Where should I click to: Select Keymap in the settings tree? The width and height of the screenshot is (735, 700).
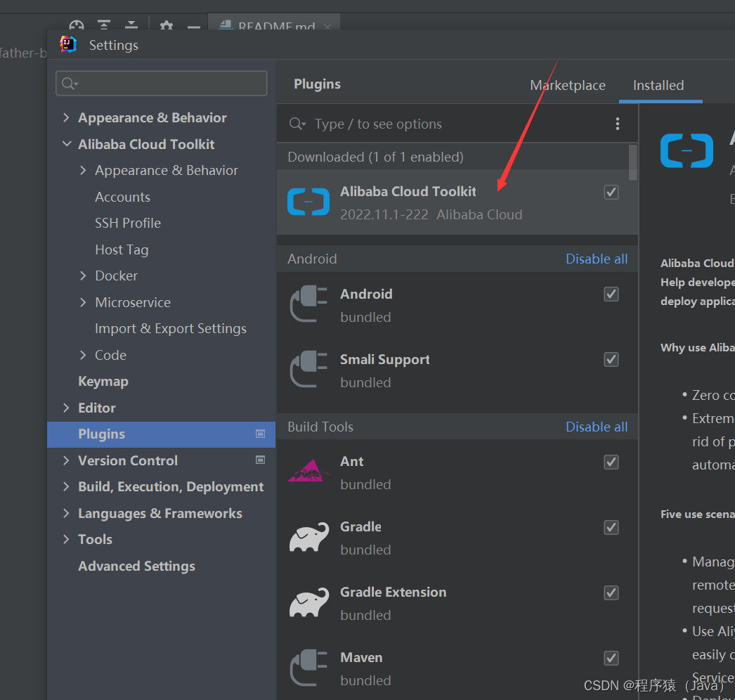click(103, 382)
